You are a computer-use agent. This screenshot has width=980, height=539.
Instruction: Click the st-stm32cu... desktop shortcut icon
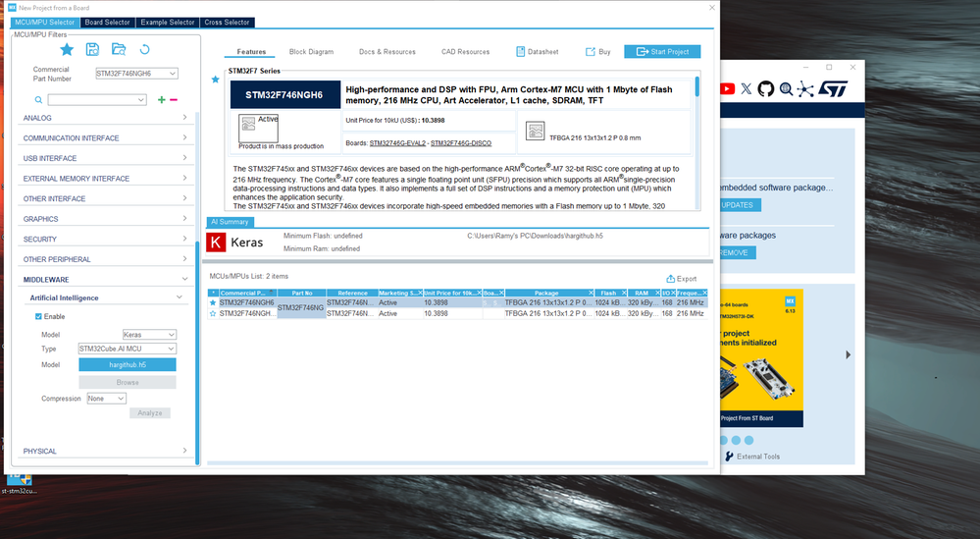19,480
